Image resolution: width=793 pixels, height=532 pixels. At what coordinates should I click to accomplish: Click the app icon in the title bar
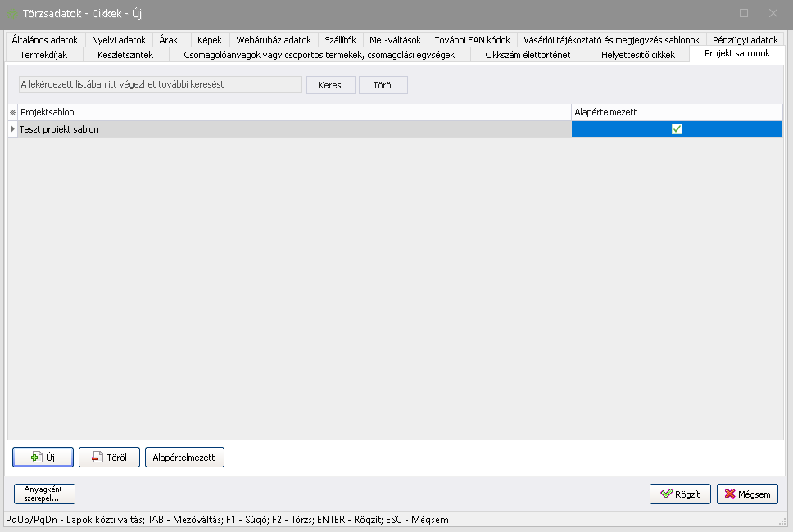[12, 13]
